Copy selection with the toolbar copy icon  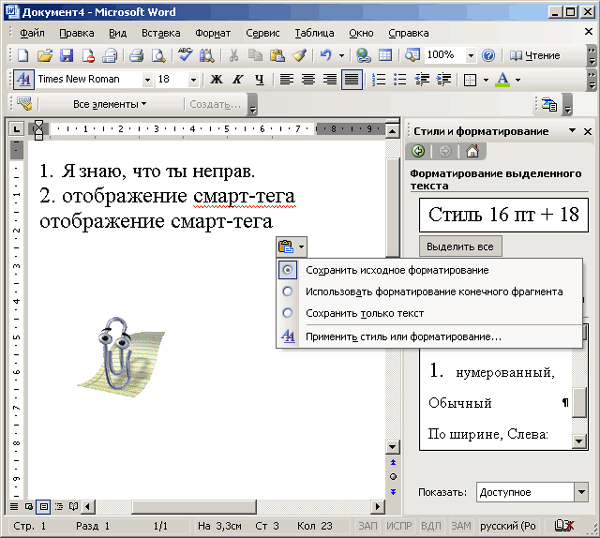pyautogui.click(x=255, y=56)
